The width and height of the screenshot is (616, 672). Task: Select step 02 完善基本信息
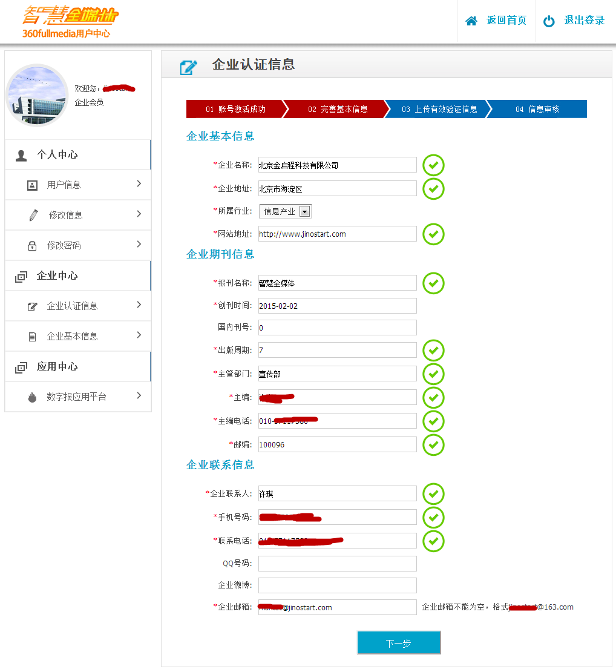[338, 110]
